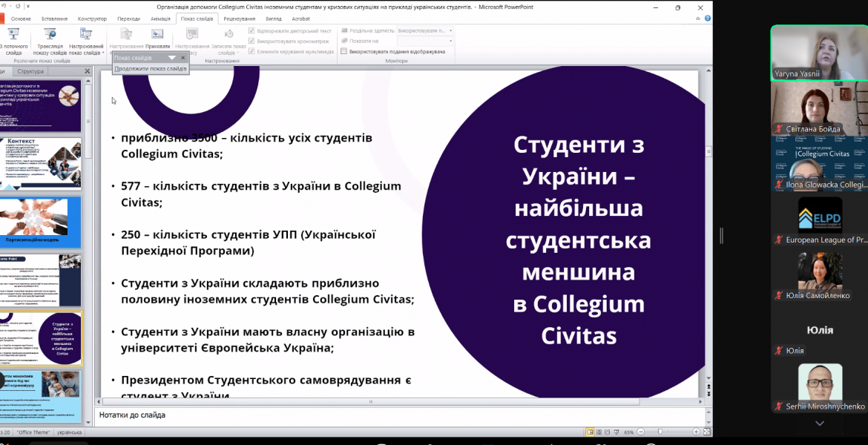Image resolution: width=868 pixels, height=445 pixels.
Task: Fit slide to current window
Action: (706, 432)
